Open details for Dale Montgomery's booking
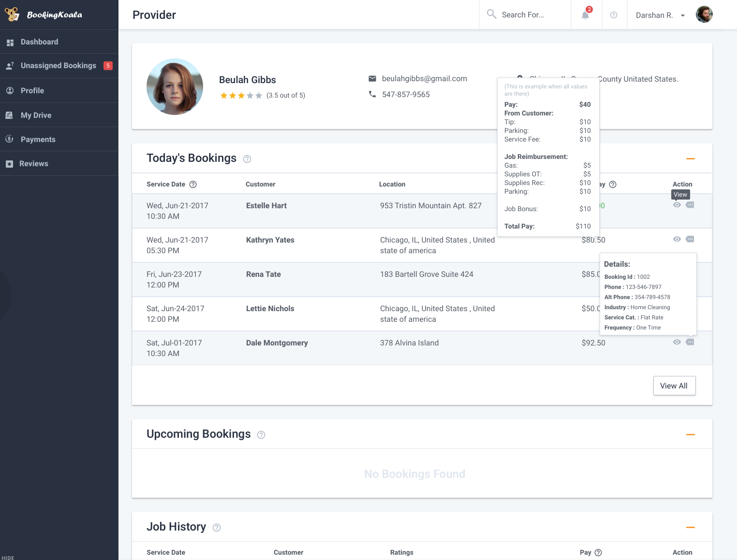 coord(690,342)
